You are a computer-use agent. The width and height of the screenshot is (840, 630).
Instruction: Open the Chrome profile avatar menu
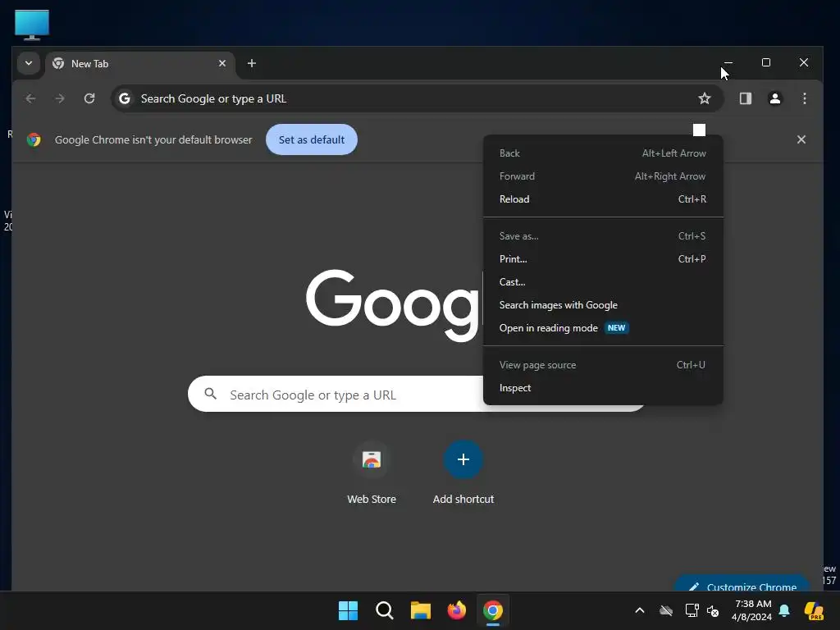(774, 98)
